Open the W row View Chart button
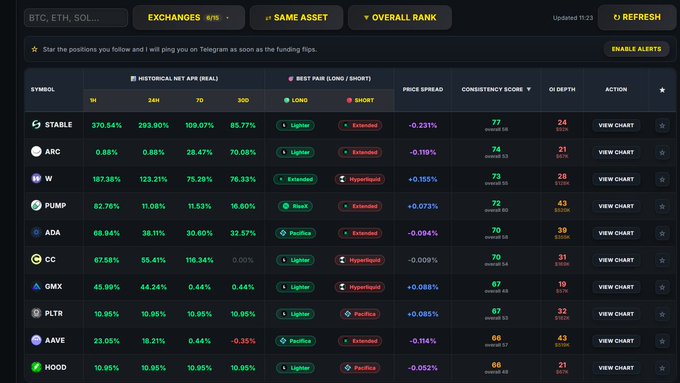This screenshot has height=383, width=680. click(616, 179)
